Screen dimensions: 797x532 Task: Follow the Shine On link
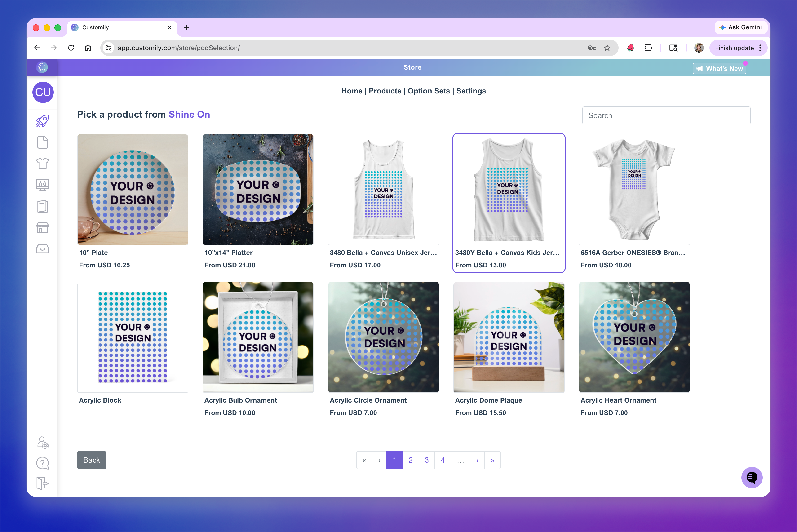(189, 115)
